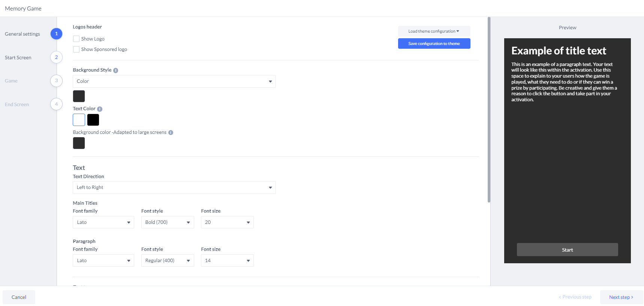Click the Background Style info icon
The image size is (644, 306).
(115, 70)
